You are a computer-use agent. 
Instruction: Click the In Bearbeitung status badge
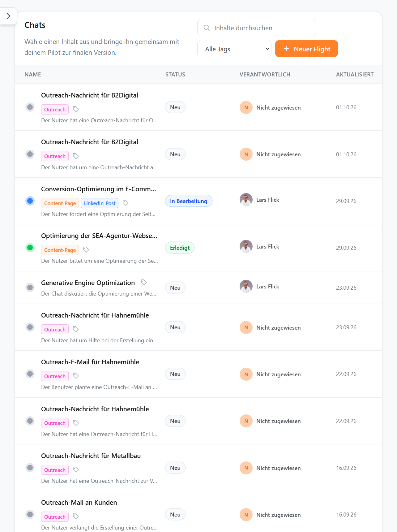coord(189,201)
